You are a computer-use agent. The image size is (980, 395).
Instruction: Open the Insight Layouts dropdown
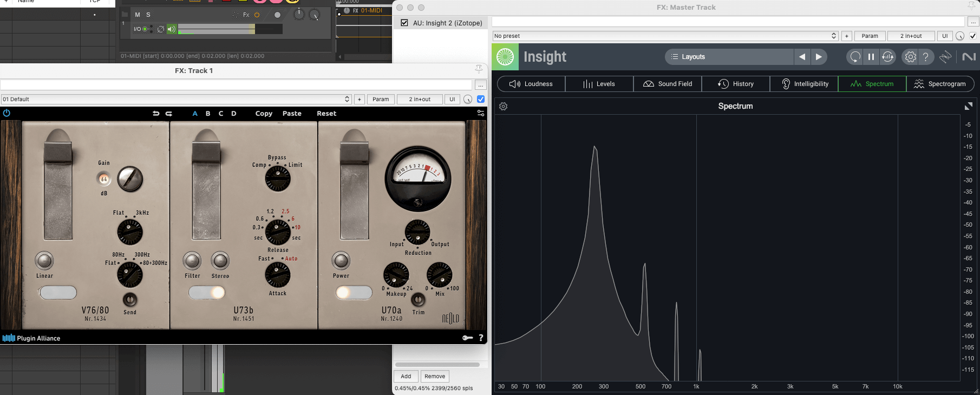728,57
